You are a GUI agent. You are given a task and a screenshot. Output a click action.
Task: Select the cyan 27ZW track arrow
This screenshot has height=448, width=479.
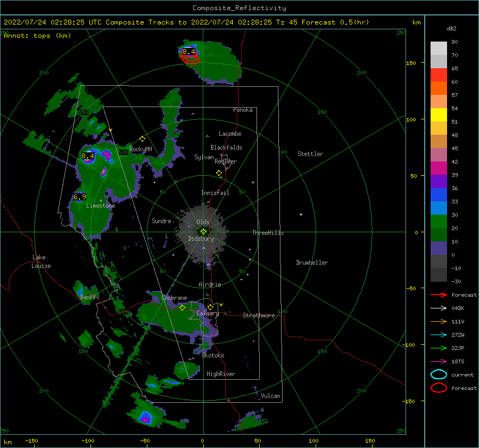[439, 335]
